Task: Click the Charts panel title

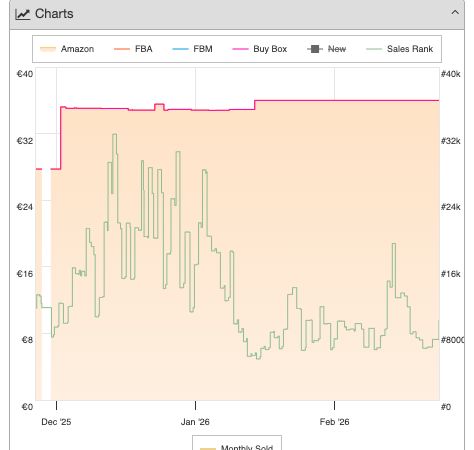Action: coord(54,14)
